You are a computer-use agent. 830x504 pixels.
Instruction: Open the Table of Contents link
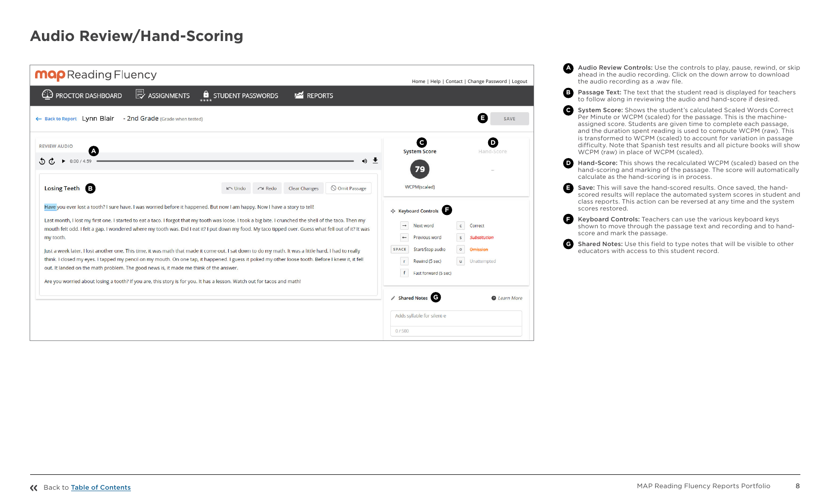(101, 488)
